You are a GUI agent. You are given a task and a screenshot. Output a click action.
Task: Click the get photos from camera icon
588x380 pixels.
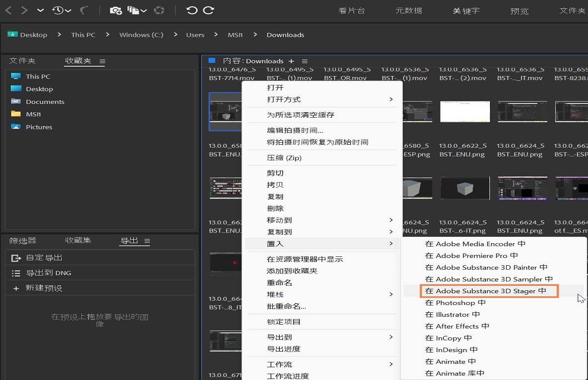pyautogui.click(x=116, y=10)
